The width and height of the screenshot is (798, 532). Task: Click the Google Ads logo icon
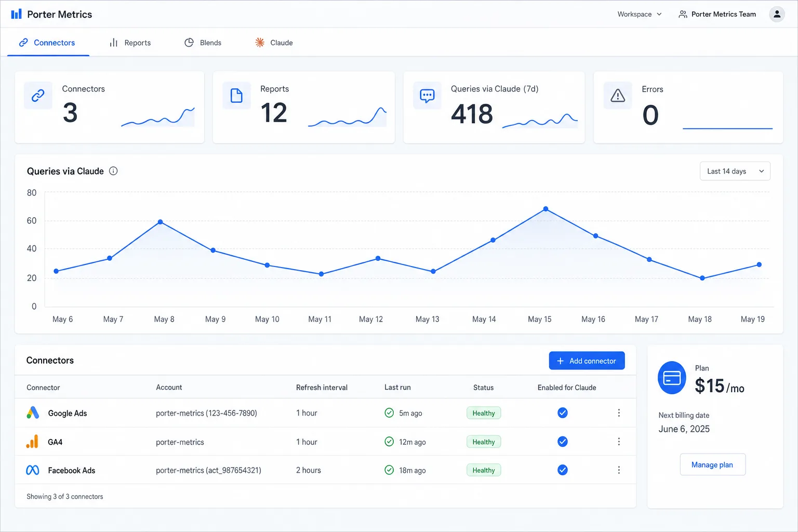click(33, 413)
